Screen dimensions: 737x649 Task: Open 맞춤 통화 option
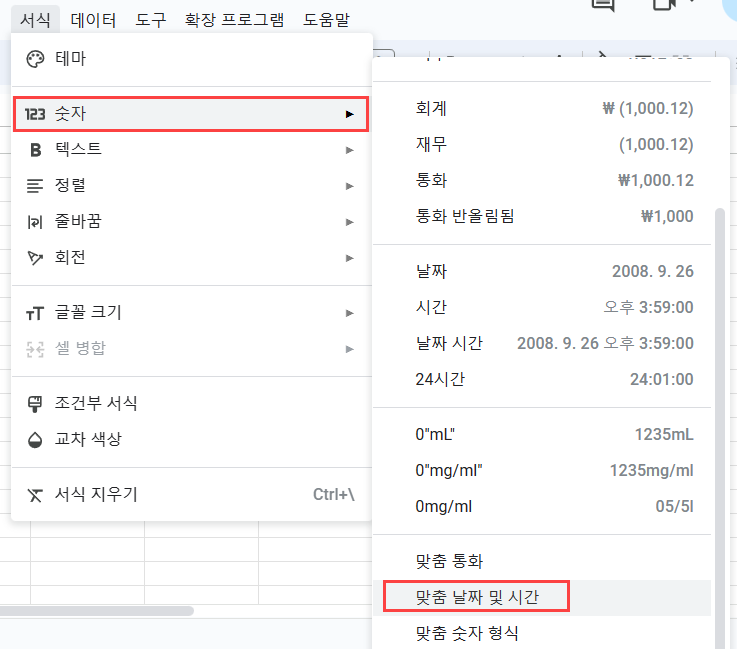coord(542,562)
